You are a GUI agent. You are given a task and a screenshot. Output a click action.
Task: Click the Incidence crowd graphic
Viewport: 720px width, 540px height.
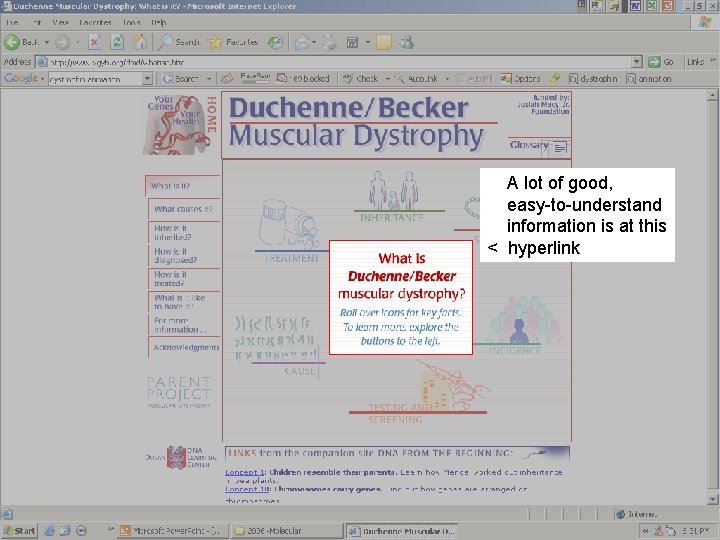point(523,321)
